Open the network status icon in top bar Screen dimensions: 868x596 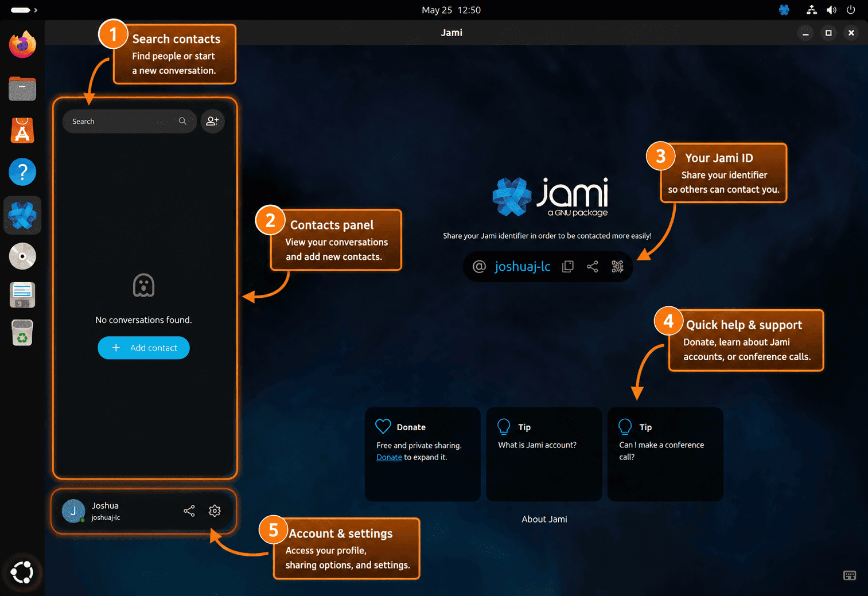(x=812, y=10)
